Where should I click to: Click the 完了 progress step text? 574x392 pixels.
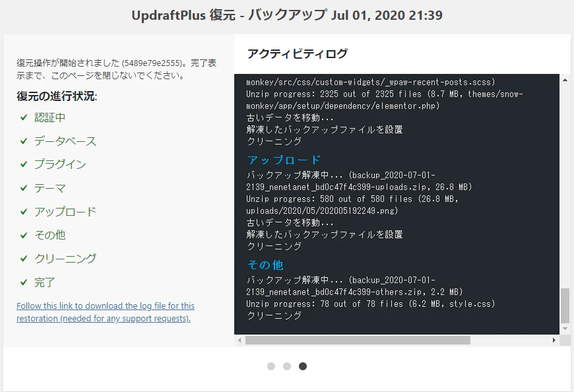pos(45,282)
